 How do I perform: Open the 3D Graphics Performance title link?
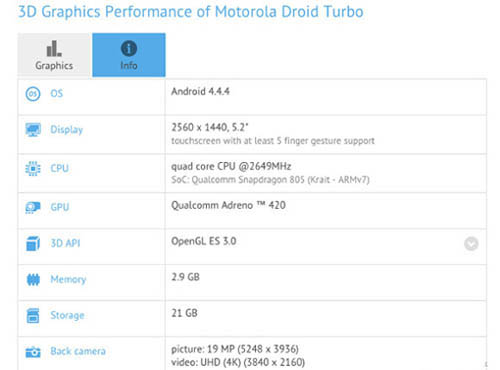tap(191, 12)
